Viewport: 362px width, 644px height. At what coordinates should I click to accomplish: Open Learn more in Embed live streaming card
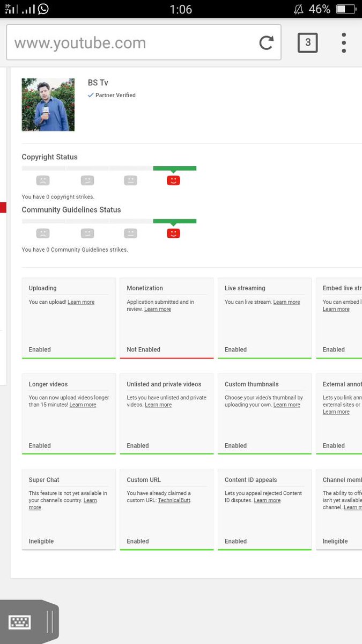tap(336, 309)
